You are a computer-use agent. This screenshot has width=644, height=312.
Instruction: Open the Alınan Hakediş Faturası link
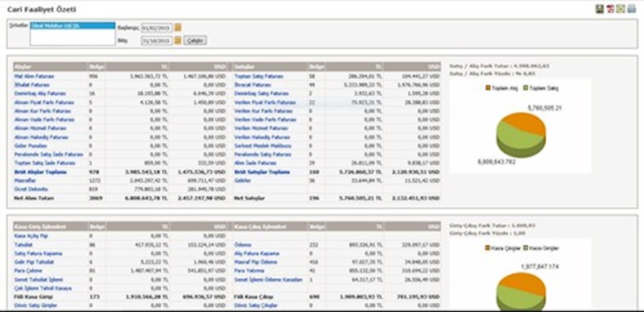point(41,137)
